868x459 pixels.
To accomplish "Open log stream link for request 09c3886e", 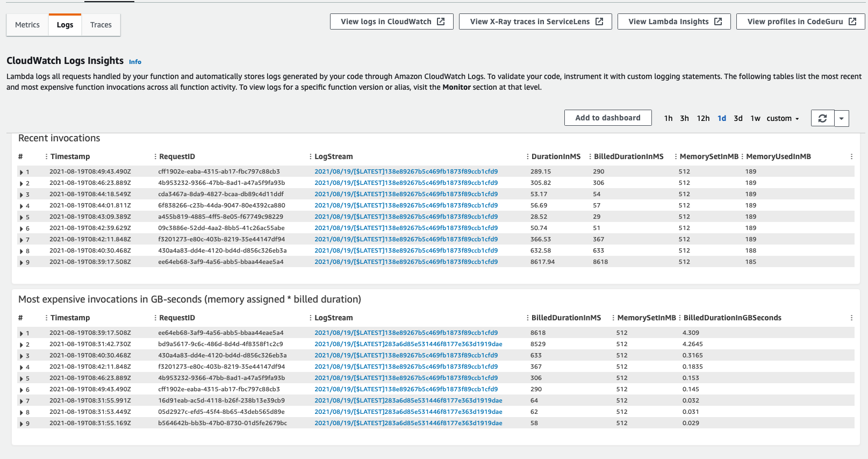I will point(406,228).
